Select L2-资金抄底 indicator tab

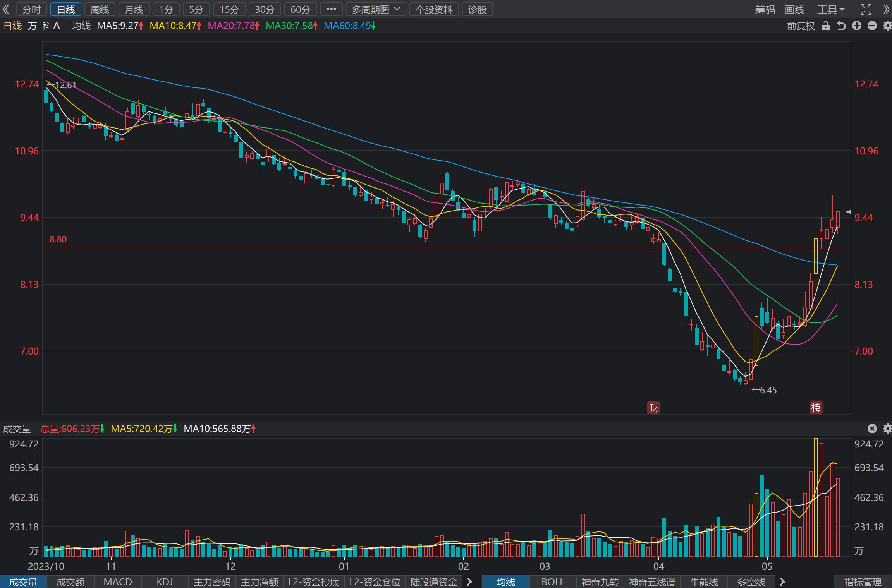point(314,582)
